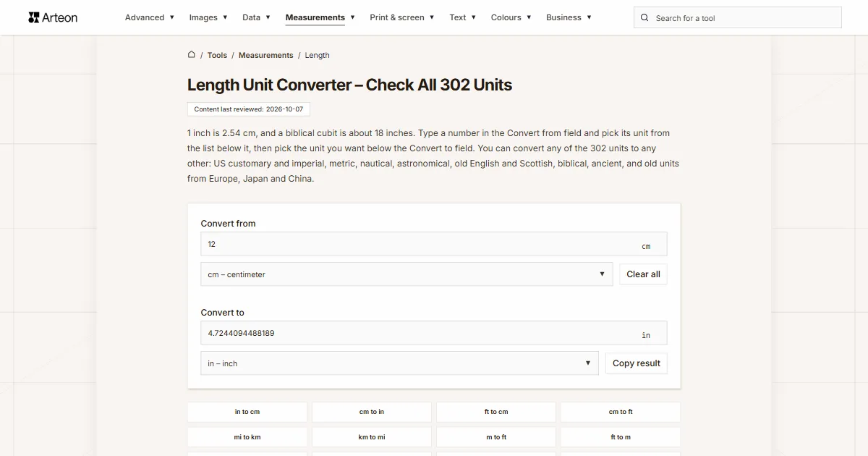The image size is (868, 456).
Task: Click the Convert from label
Action: [228, 223]
